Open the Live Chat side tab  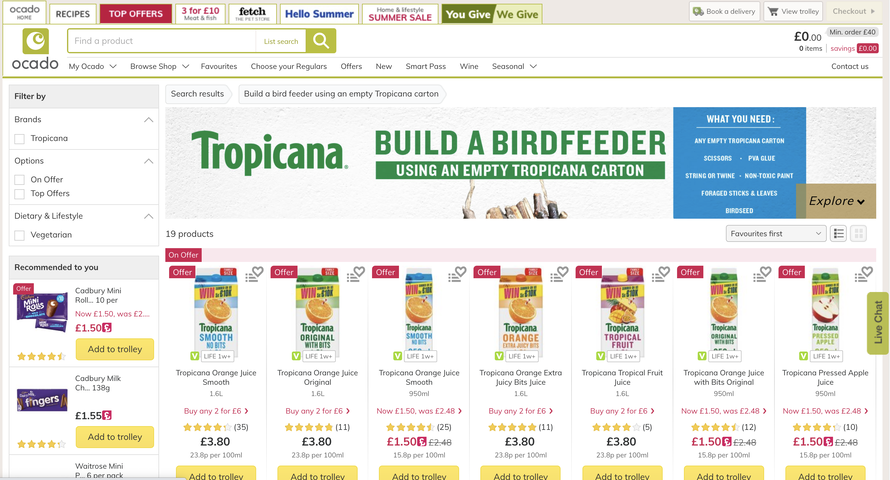(878, 323)
